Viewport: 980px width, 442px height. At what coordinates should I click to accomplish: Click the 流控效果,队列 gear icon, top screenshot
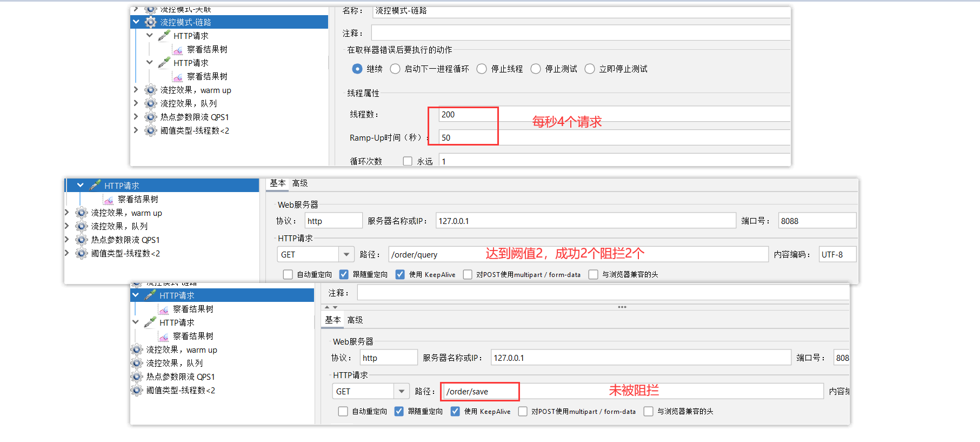(x=151, y=103)
